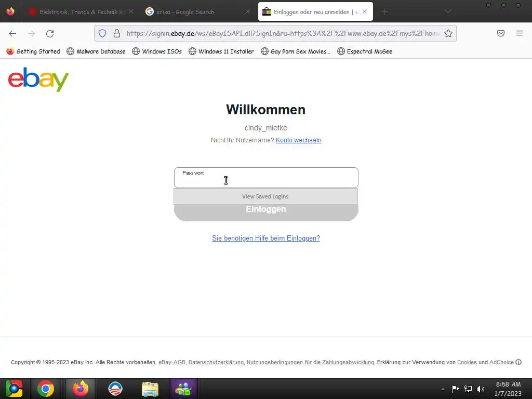
Task: Click the Konto wechseln link
Action: (x=299, y=140)
